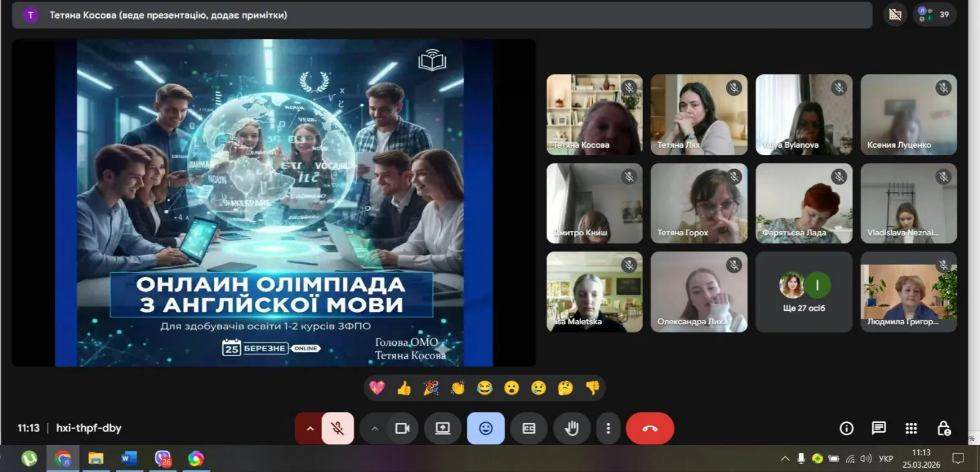This screenshot has width=980, height=472.
Task: Open the Windows notification center
Action: click(959, 459)
